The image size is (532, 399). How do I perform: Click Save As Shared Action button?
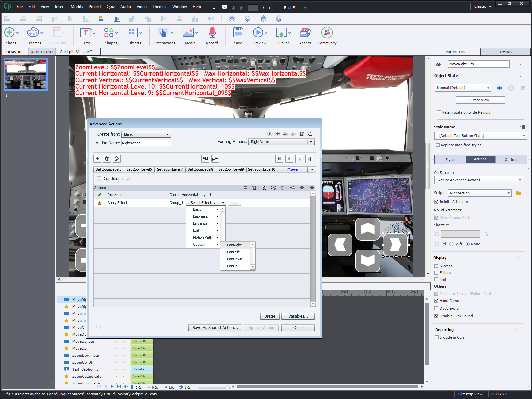click(x=215, y=328)
